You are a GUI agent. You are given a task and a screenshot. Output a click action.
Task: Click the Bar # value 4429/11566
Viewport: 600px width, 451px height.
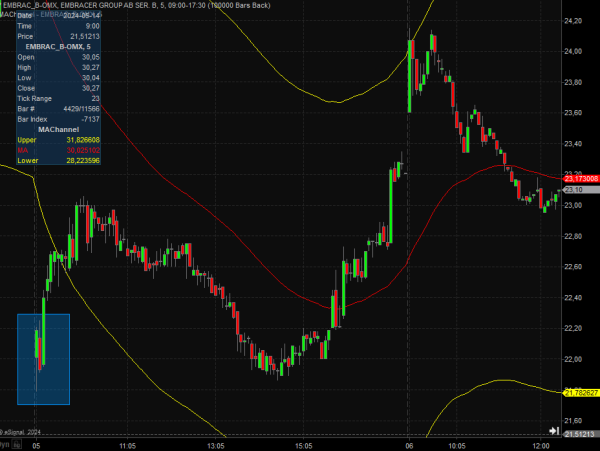(x=82, y=109)
